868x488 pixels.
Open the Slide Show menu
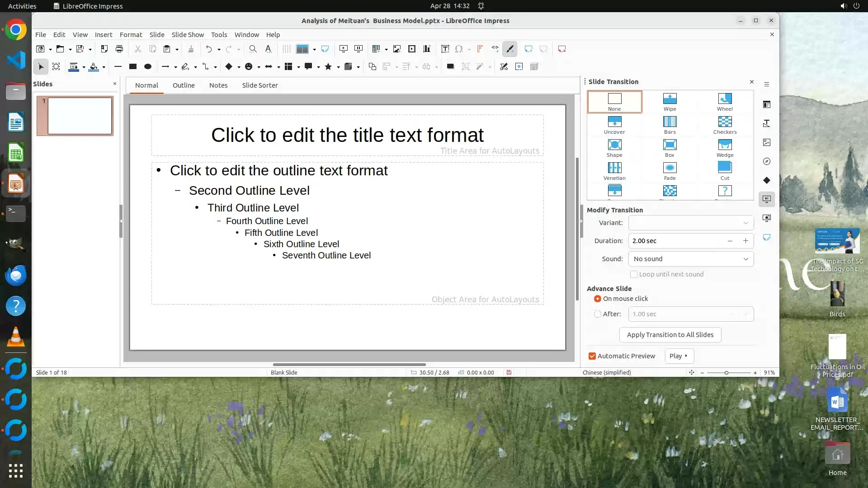point(187,35)
